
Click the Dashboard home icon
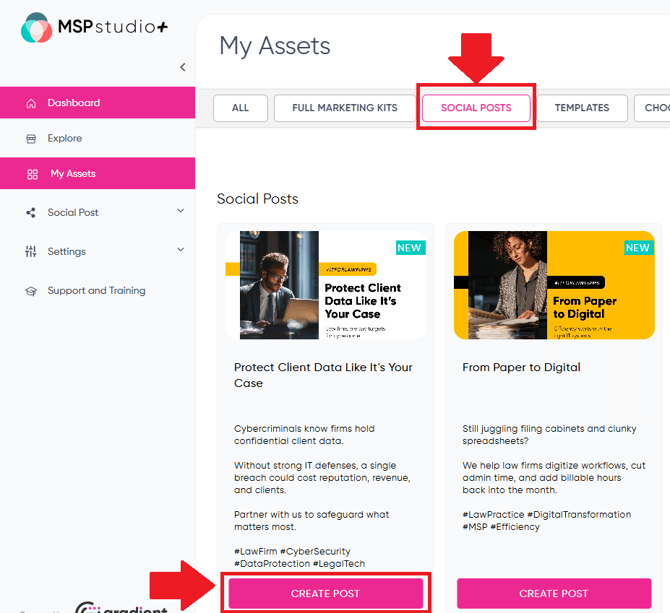31,103
